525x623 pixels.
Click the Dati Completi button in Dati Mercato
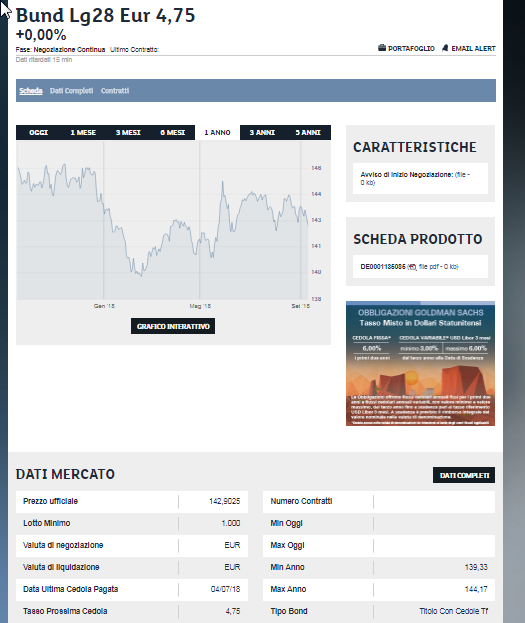click(x=464, y=475)
